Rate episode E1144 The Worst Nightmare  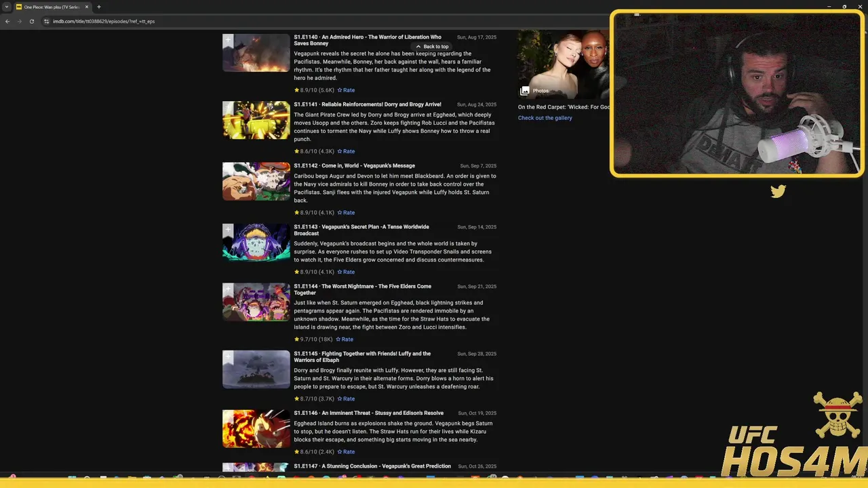[x=344, y=339]
